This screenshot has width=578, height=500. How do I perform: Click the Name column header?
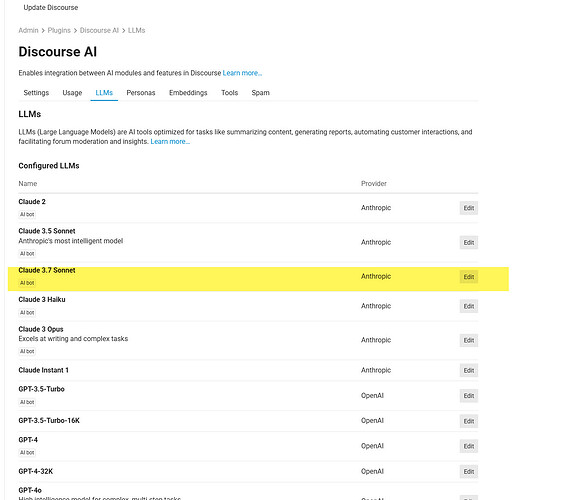(x=28, y=184)
